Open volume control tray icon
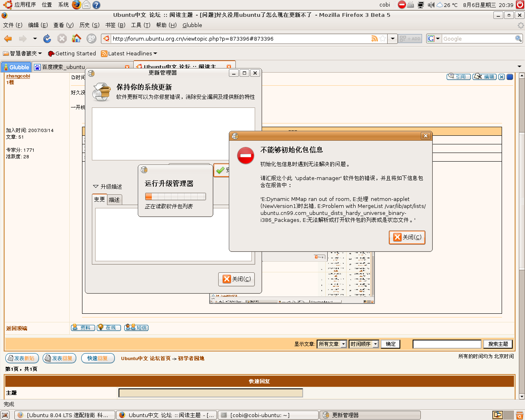This screenshot has width=525, height=420. [x=431, y=5]
